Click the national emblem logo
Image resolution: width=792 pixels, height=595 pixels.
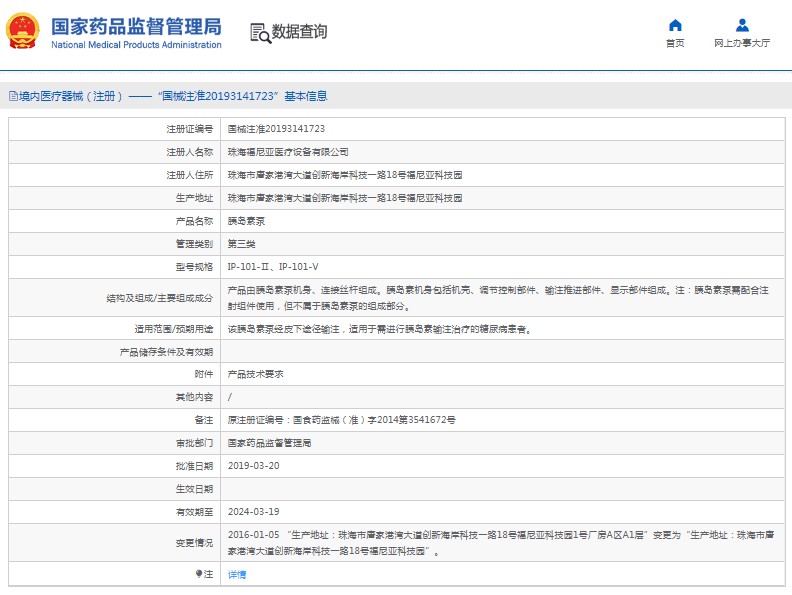coord(22,31)
